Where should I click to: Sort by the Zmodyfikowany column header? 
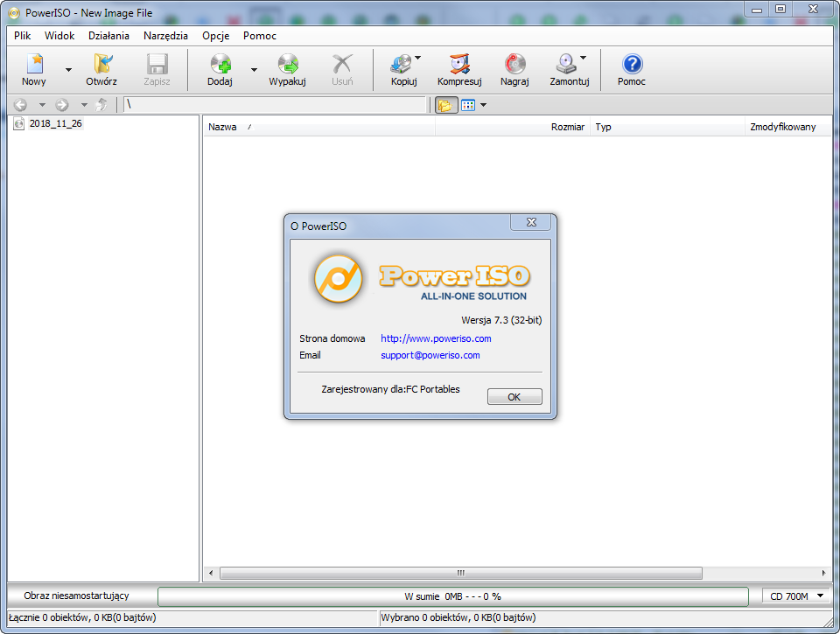(x=788, y=127)
